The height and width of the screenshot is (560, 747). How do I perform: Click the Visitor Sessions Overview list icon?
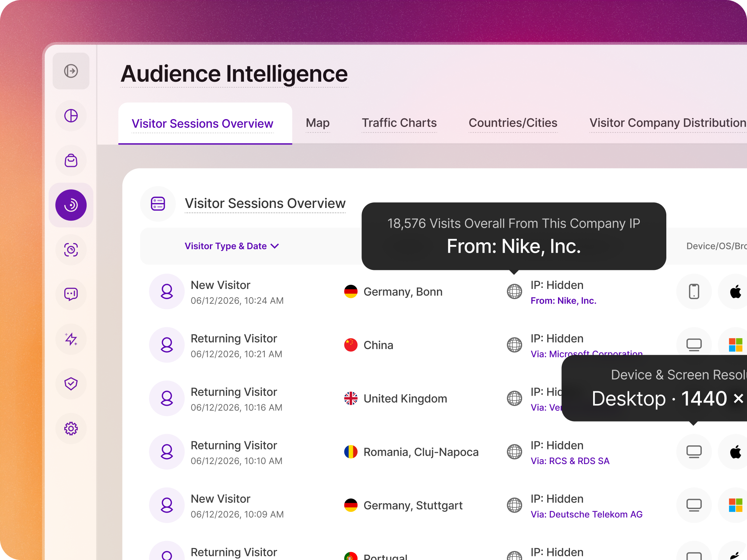[158, 204]
